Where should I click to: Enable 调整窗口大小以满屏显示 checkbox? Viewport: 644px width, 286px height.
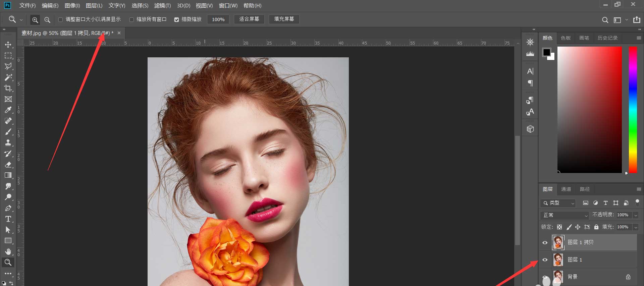(61, 20)
